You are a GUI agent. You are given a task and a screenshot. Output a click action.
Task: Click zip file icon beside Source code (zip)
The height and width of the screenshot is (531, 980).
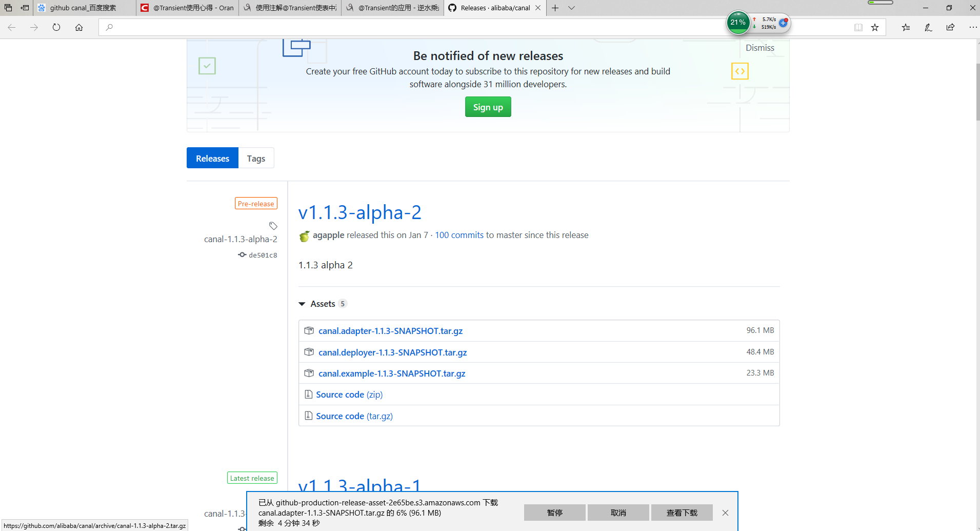click(x=308, y=394)
